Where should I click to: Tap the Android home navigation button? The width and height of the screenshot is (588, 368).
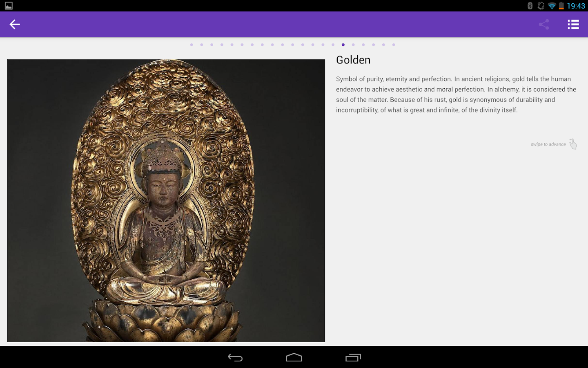[294, 358]
